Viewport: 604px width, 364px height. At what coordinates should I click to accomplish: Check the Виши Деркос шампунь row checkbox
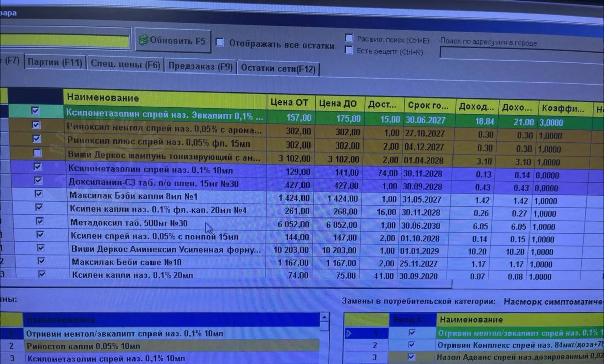37,153
